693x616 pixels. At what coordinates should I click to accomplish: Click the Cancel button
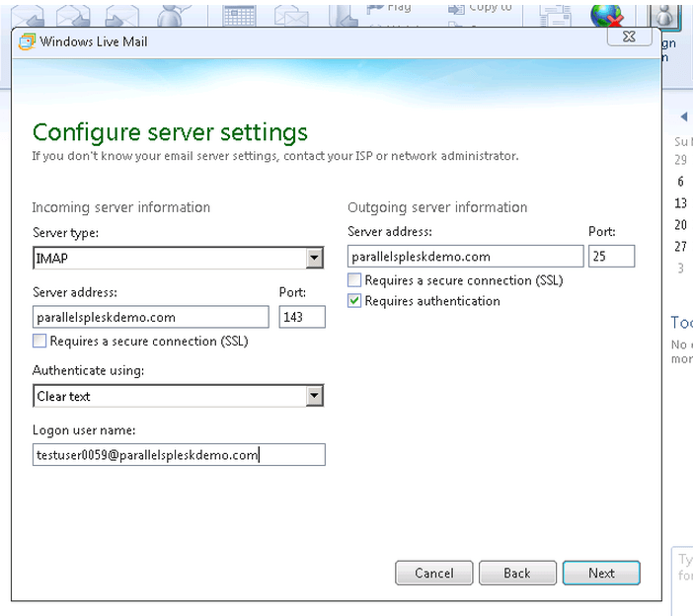pyautogui.click(x=434, y=574)
